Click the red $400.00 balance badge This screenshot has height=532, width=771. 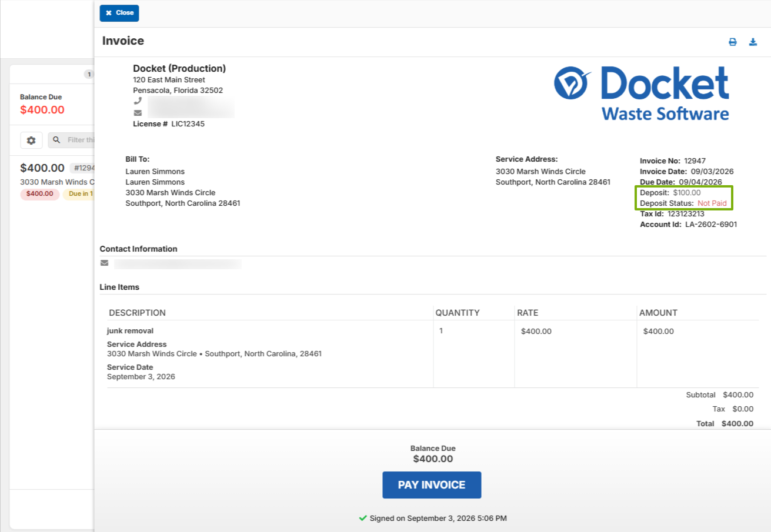40,194
